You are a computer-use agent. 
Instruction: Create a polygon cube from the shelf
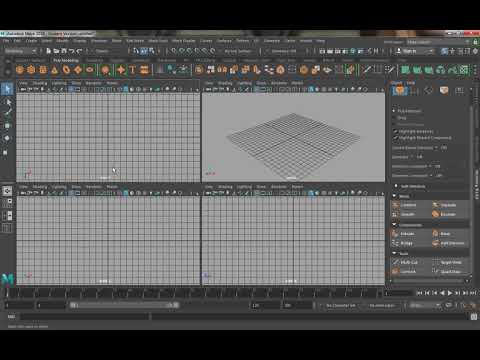pyautogui.click(x=31, y=70)
